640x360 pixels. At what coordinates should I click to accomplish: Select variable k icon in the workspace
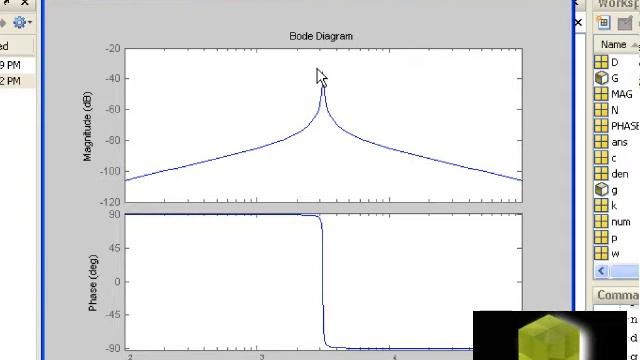(601, 206)
